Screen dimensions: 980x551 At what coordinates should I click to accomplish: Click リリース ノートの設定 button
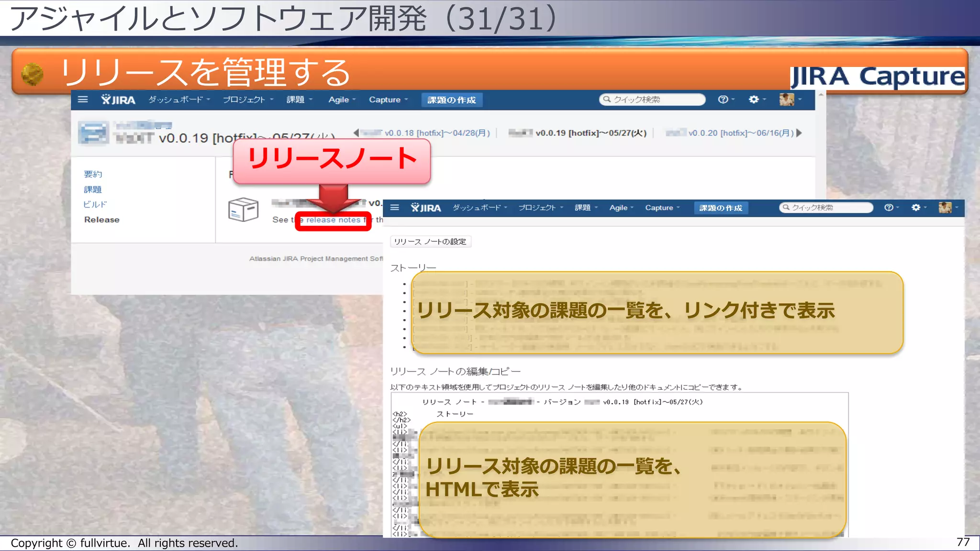click(x=431, y=242)
